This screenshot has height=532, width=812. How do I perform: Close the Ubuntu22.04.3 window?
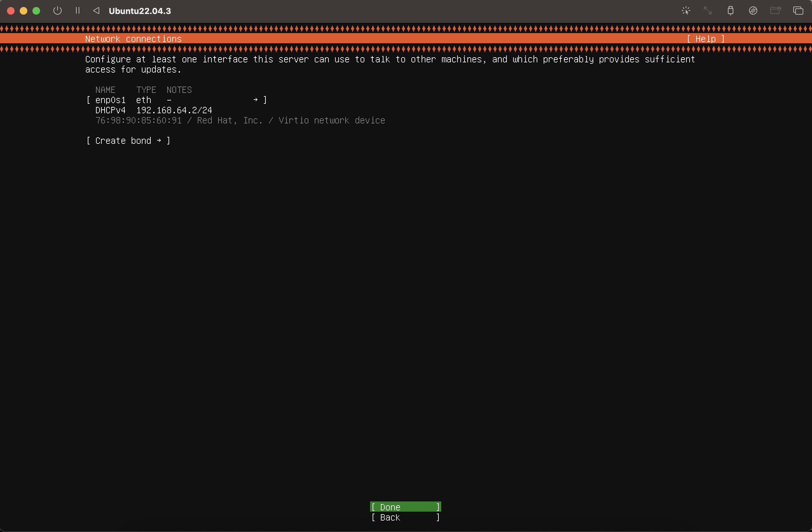(x=11, y=11)
